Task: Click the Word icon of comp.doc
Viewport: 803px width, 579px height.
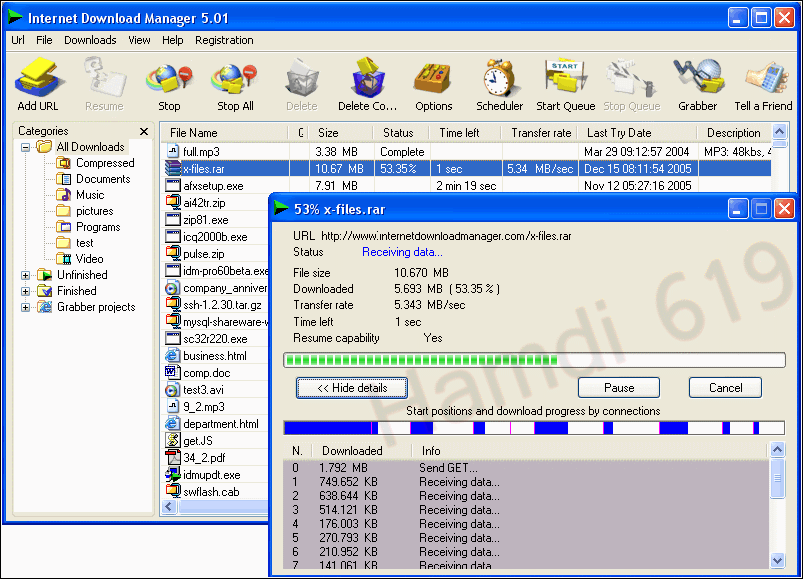Action: click(173, 372)
